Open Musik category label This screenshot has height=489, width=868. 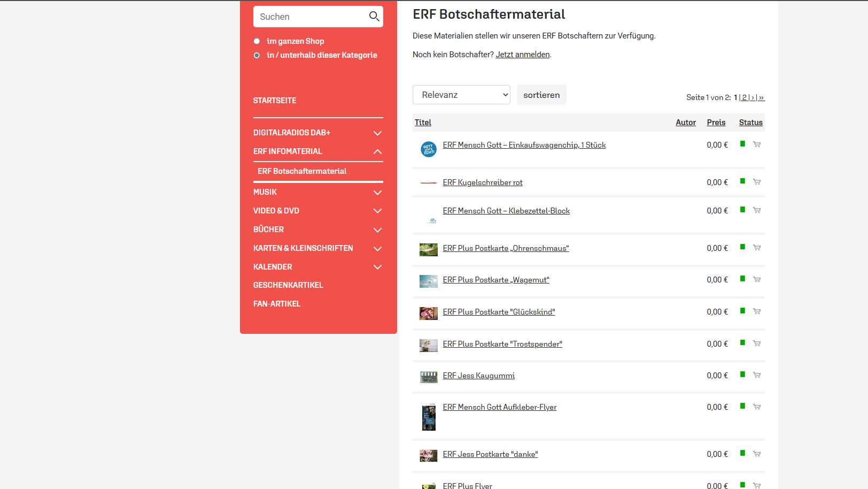point(265,192)
